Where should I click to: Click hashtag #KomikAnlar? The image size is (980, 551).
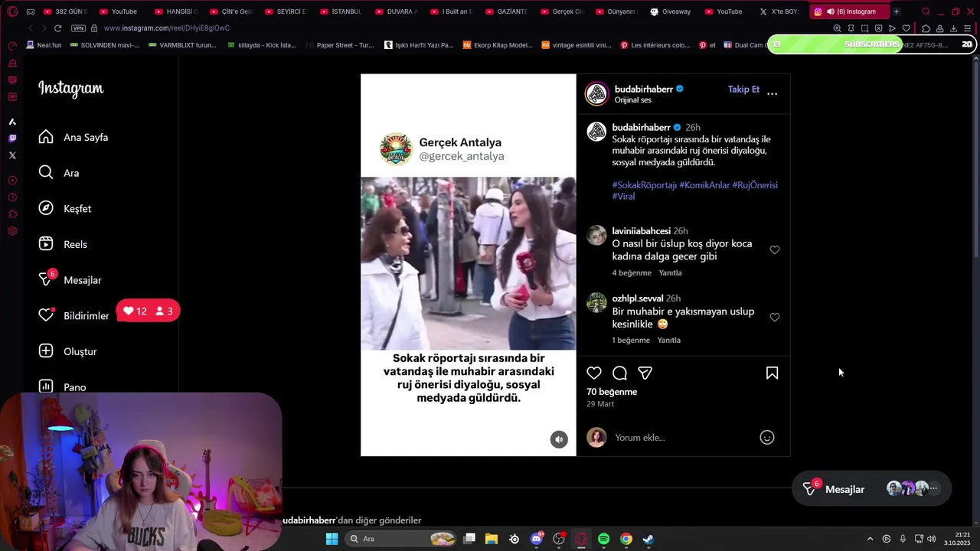click(x=704, y=185)
